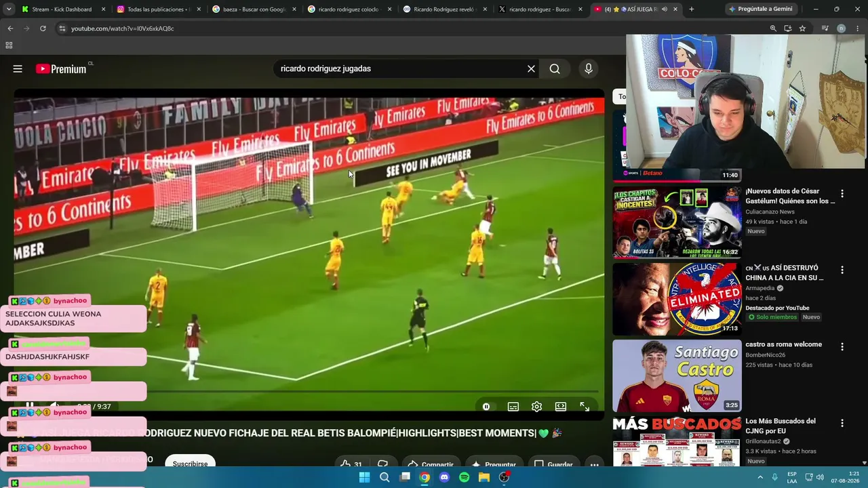Open the 'castro as roma welcome' title
Image resolution: width=868 pixels, height=488 pixels.
coord(783,344)
